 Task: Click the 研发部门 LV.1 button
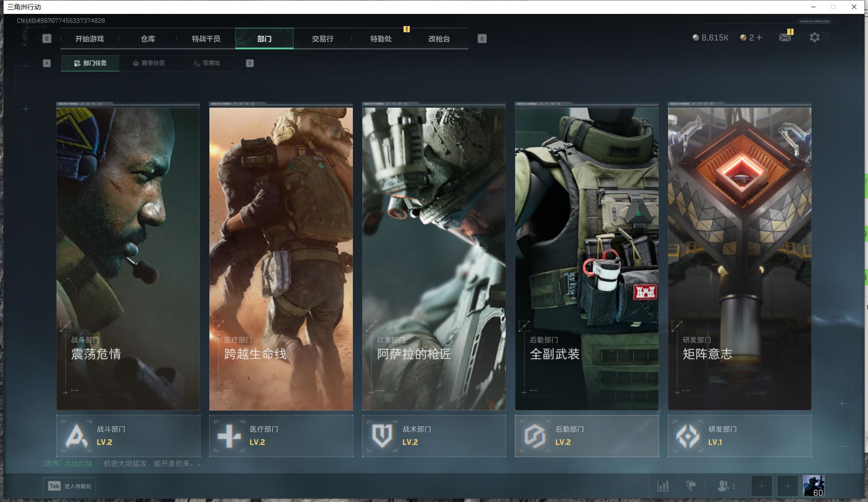739,436
